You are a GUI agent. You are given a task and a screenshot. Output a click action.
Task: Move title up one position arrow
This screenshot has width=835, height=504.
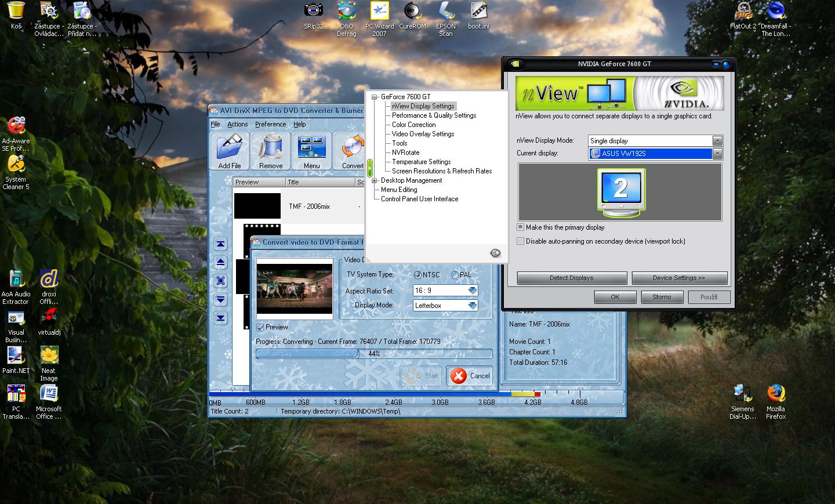(220, 263)
